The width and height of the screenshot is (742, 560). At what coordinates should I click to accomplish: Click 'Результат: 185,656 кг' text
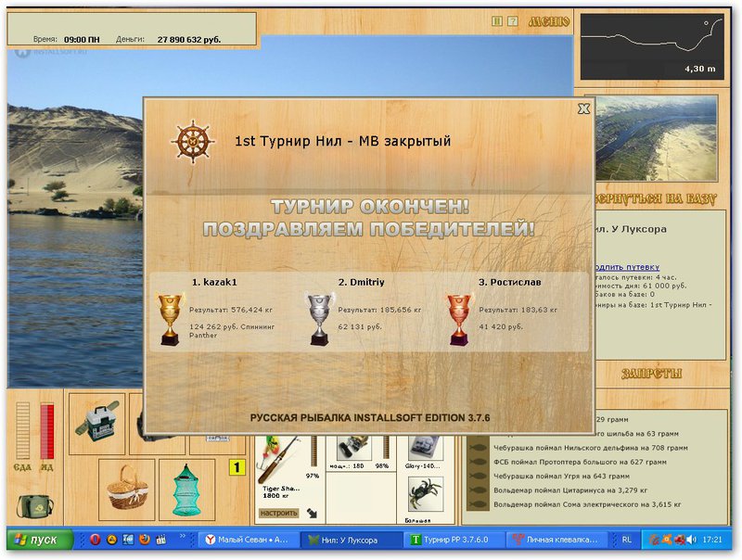(379, 310)
